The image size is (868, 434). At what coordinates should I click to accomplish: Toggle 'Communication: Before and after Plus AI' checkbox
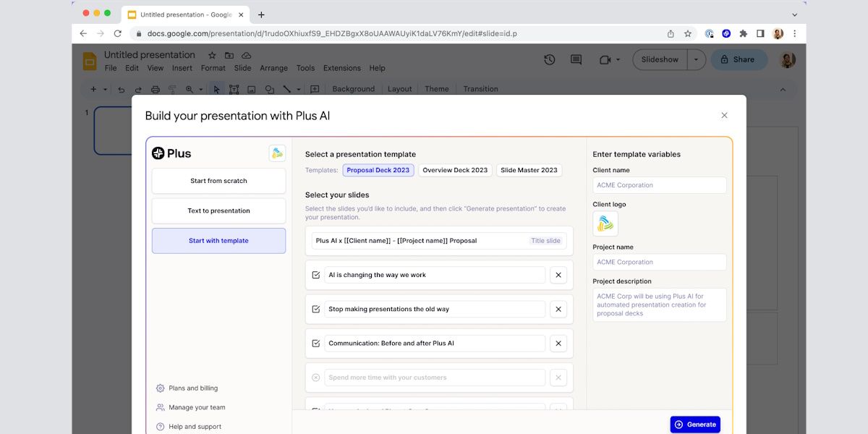(x=316, y=344)
